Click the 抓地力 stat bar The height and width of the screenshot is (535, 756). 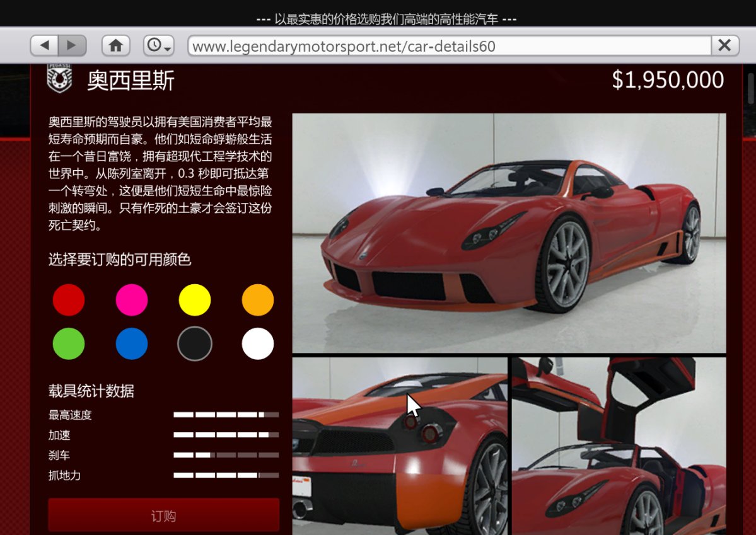click(x=226, y=475)
